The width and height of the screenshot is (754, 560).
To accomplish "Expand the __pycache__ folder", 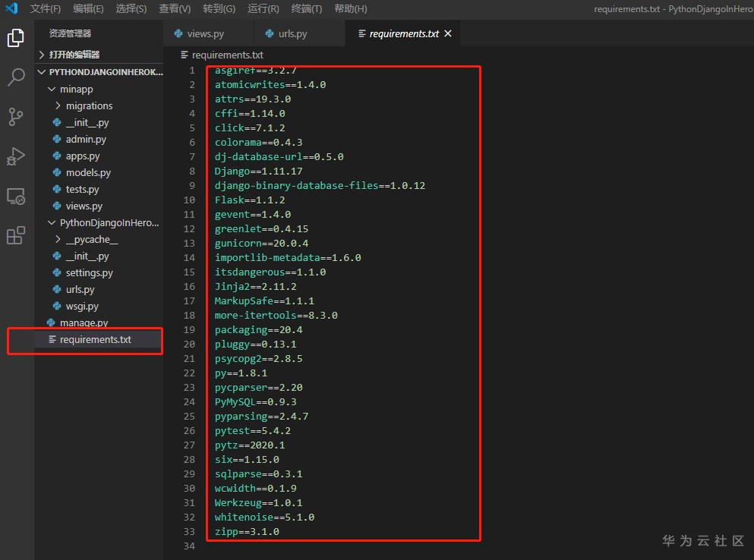I will pos(58,239).
